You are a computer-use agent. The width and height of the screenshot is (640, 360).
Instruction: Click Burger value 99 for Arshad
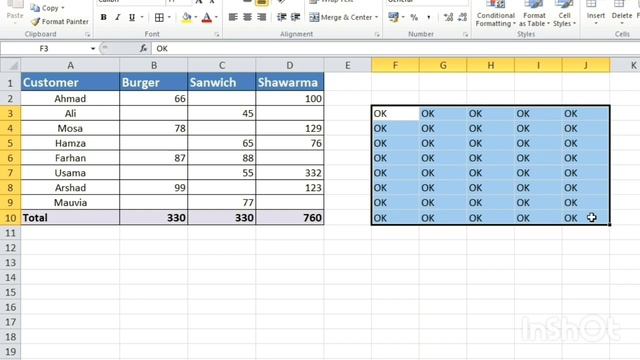(x=154, y=188)
